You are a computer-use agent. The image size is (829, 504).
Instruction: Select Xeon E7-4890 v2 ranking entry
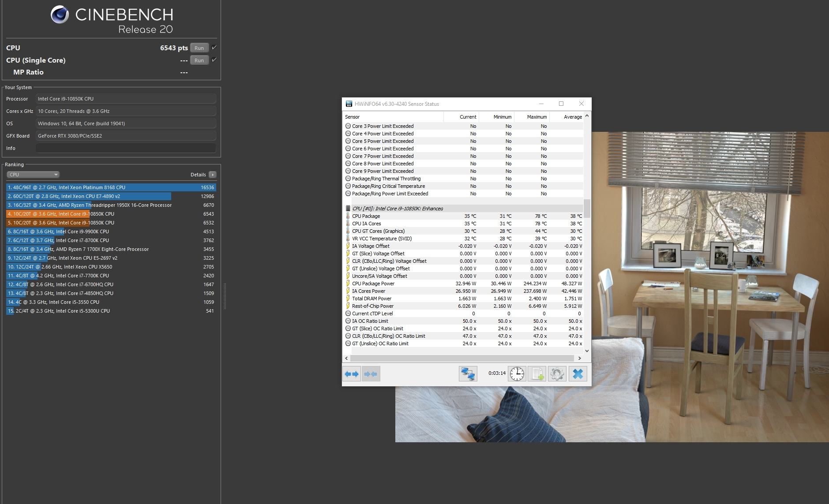tap(111, 196)
